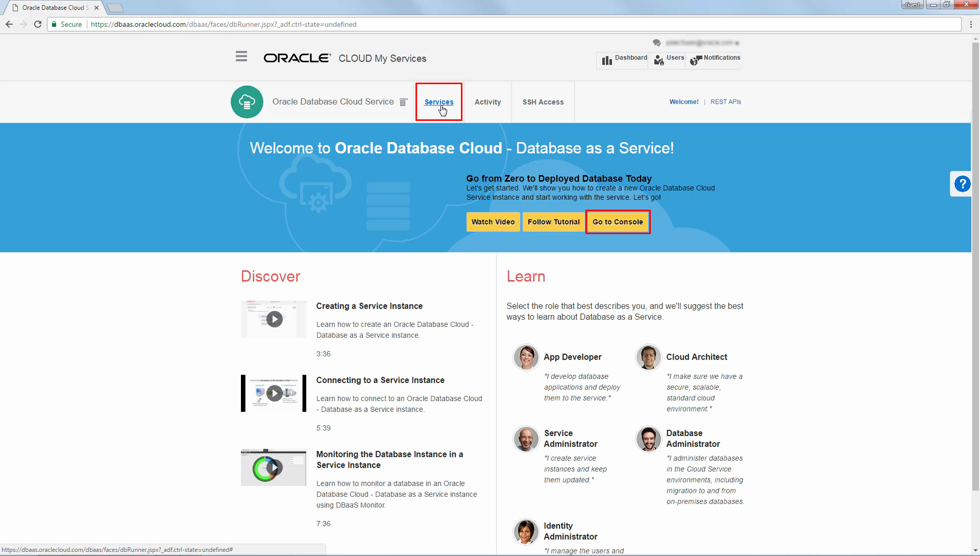Click the 5:39 video duration text
Screen dimensions: 980x556
[323, 428]
